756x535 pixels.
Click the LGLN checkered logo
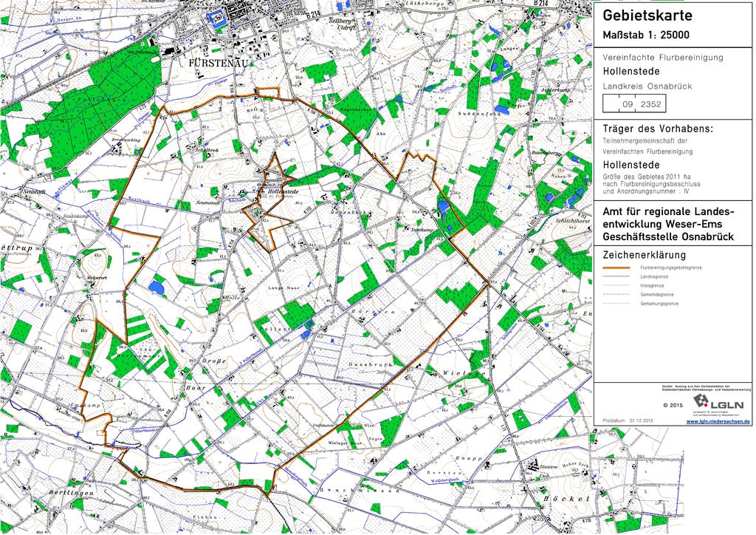tap(701, 401)
